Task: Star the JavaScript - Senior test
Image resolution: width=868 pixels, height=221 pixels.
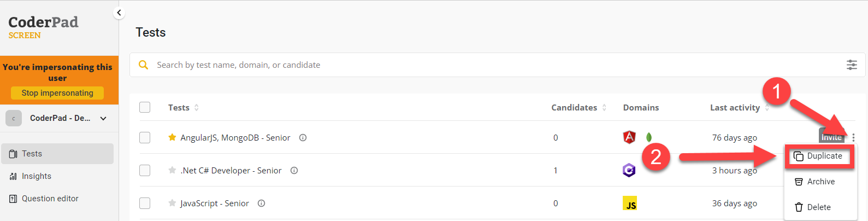Action: (172, 203)
